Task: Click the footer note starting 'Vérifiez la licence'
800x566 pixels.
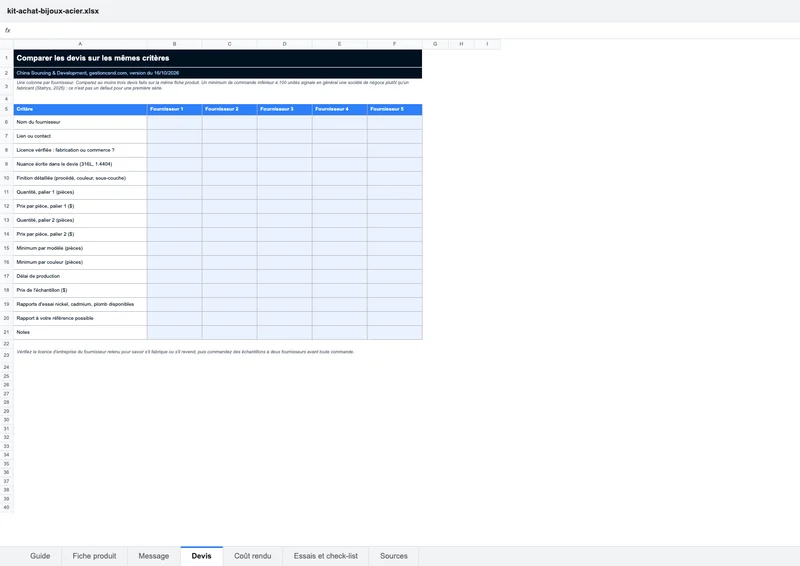Action: point(185,352)
